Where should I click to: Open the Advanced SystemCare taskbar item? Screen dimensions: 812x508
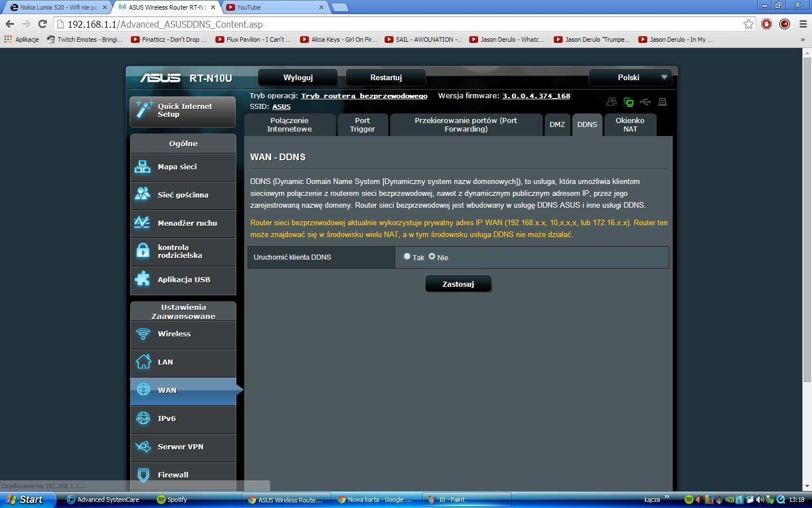coord(103,500)
